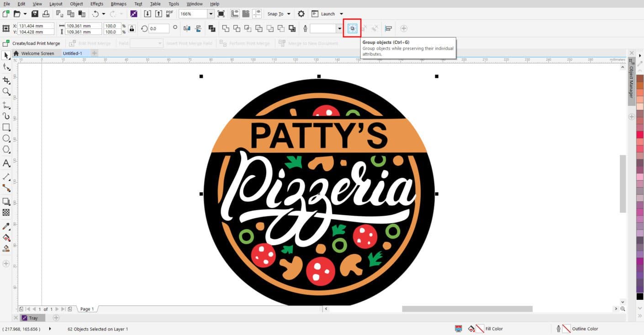644x335 pixels.
Task: Click the Save icon in the toolbar
Action: [35, 14]
